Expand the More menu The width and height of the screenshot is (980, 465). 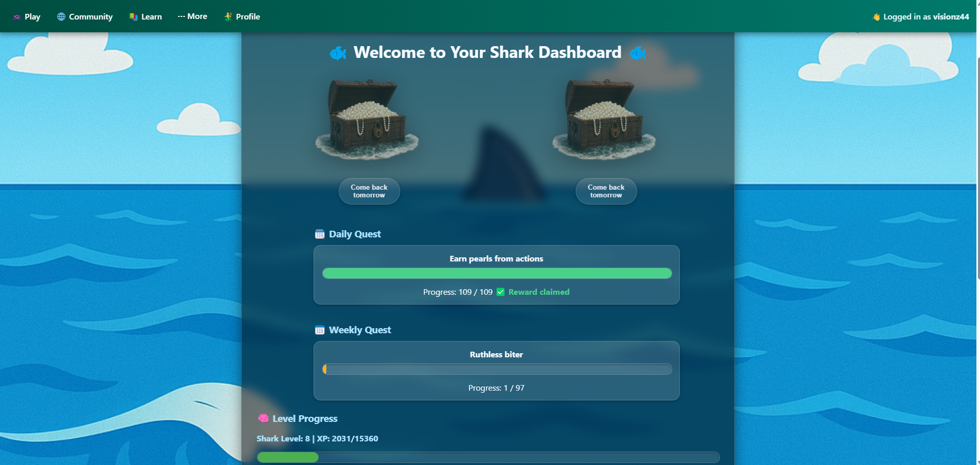coord(192,16)
